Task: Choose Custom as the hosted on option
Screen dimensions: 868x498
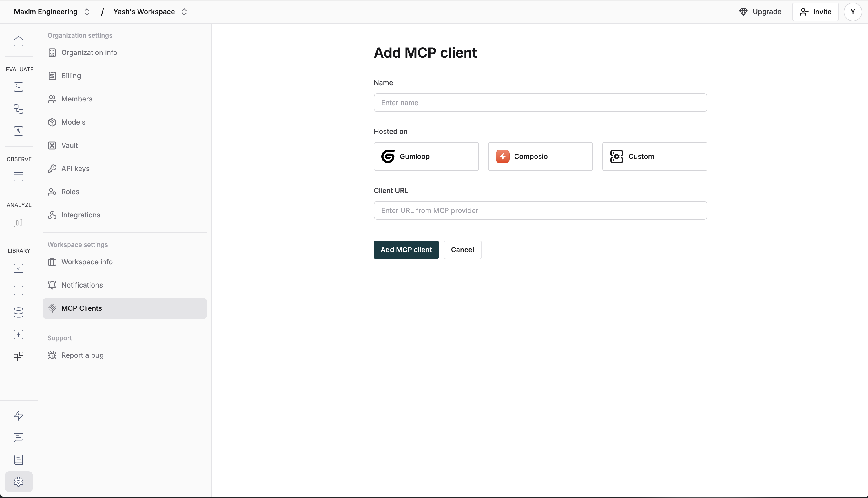Action: click(654, 156)
